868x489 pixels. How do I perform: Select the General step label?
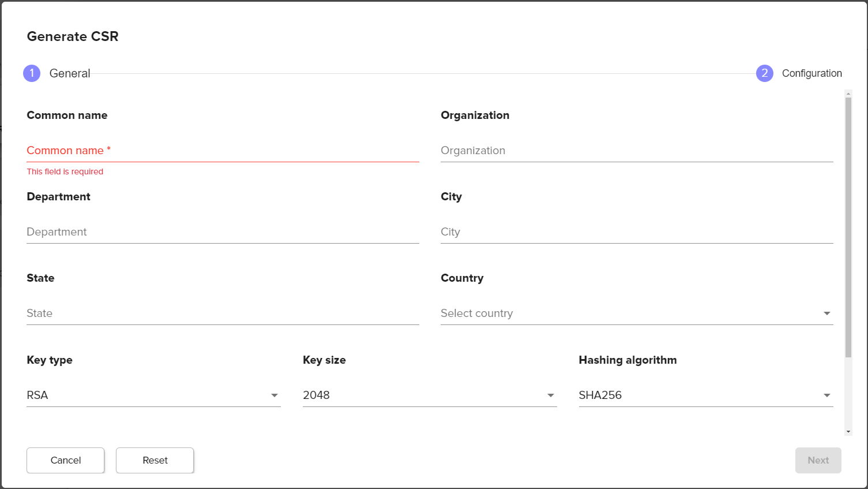[70, 73]
